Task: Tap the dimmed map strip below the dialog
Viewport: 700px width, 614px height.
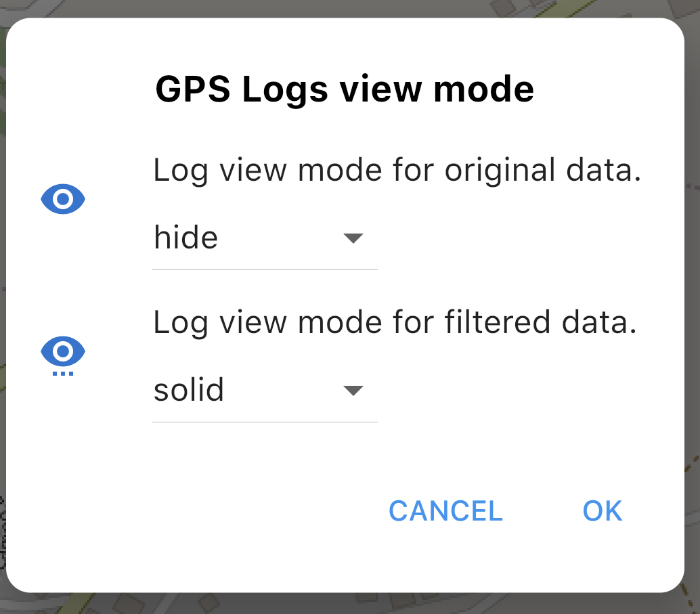Action: [x=350, y=604]
